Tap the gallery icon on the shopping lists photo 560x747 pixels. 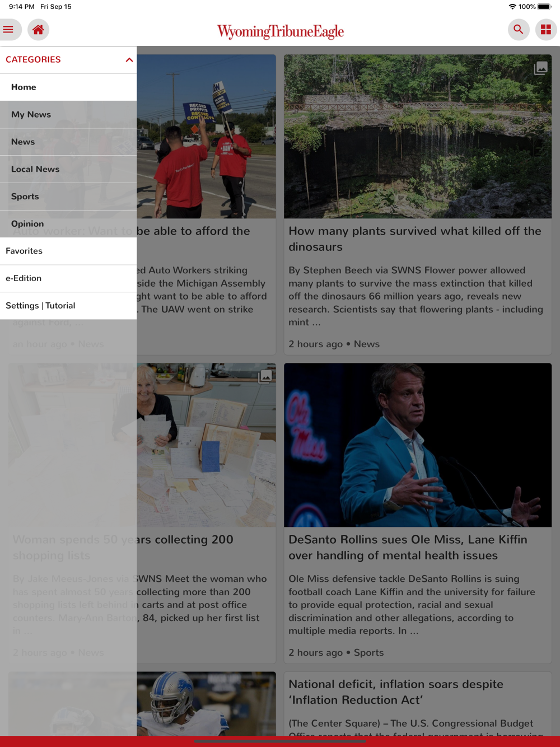[265, 376]
